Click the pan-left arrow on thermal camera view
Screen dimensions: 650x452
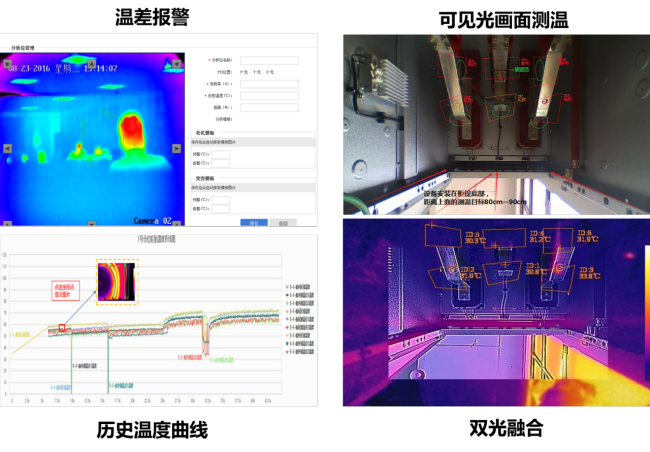click(7, 148)
